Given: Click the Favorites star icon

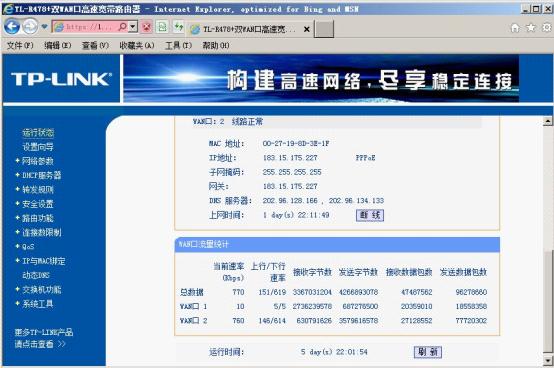Looking at the screenshot, I should [531, 28].
